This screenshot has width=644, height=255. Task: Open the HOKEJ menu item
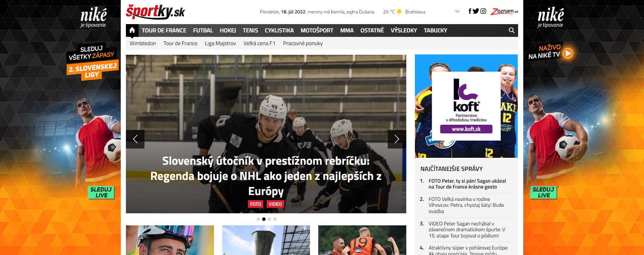tap(228, 30)
